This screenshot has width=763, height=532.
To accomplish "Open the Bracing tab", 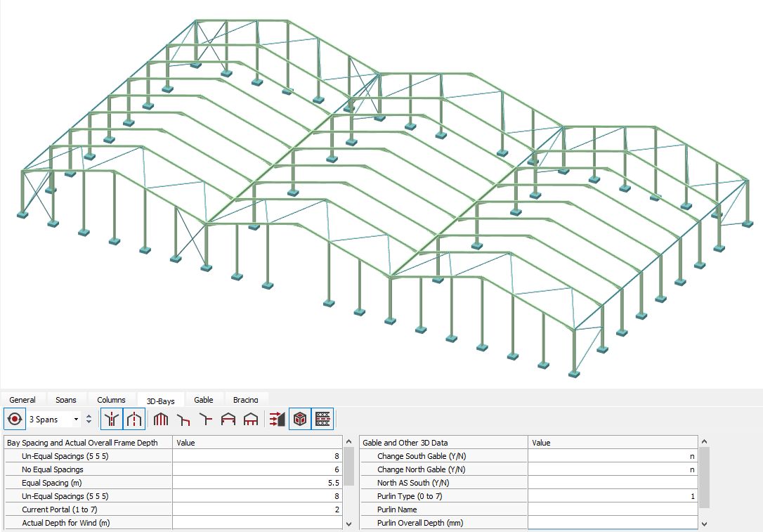I will [245, 400].
